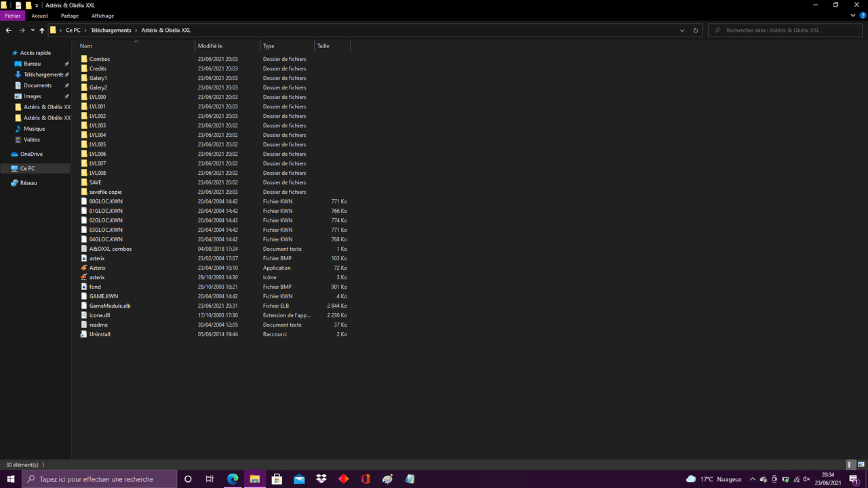
Task: Open Customize Quick Access Toolbar dropdown
Action: (38, 5)
